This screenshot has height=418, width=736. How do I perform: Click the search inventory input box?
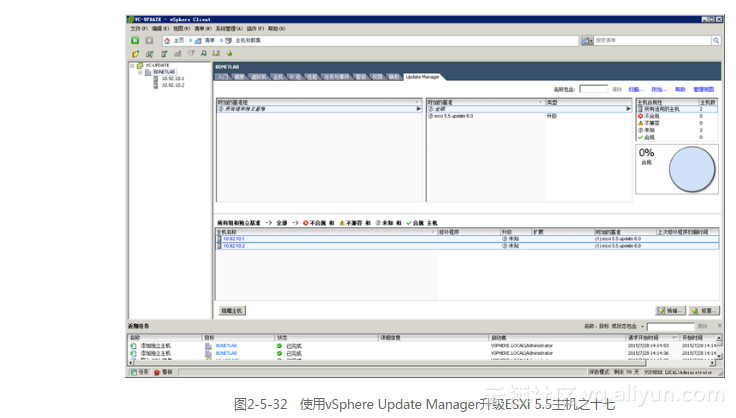653,41
